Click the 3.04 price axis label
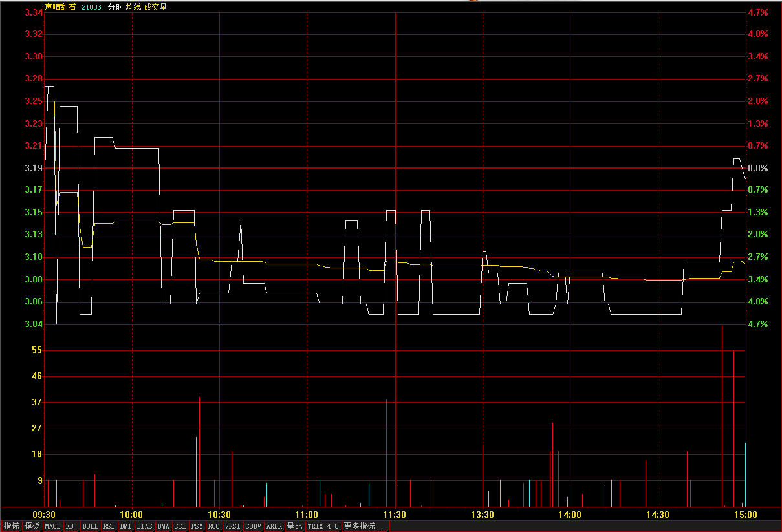The height and width of the screenshot is (532, 782). pyautogui.click(x=33, y=324)
